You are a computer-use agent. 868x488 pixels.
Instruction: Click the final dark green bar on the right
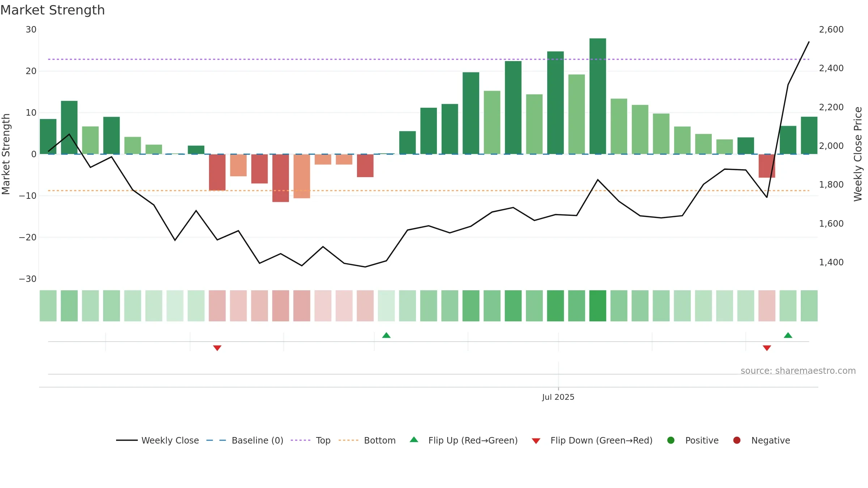pos(809,135)
